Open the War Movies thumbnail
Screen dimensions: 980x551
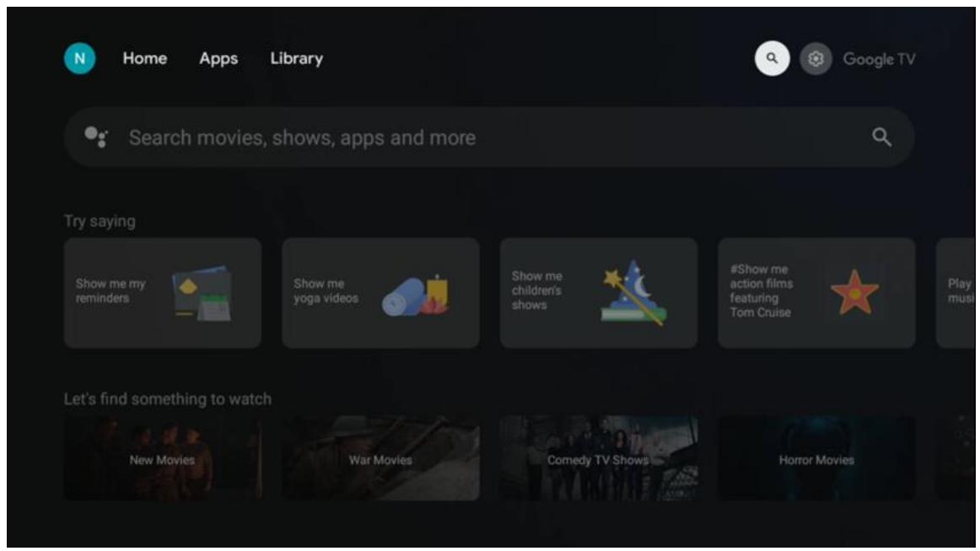point(380,458)
